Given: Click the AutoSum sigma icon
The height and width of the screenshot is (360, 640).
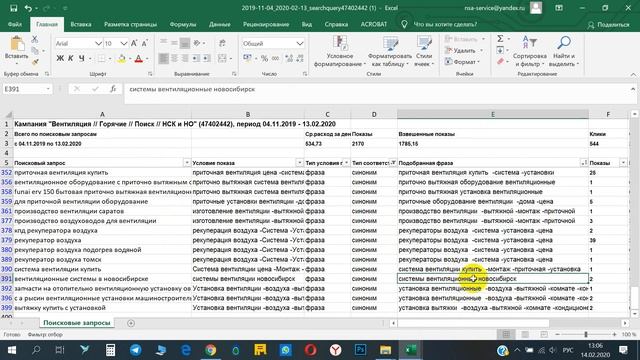Looking at the screenshot, I should [500, 39].
